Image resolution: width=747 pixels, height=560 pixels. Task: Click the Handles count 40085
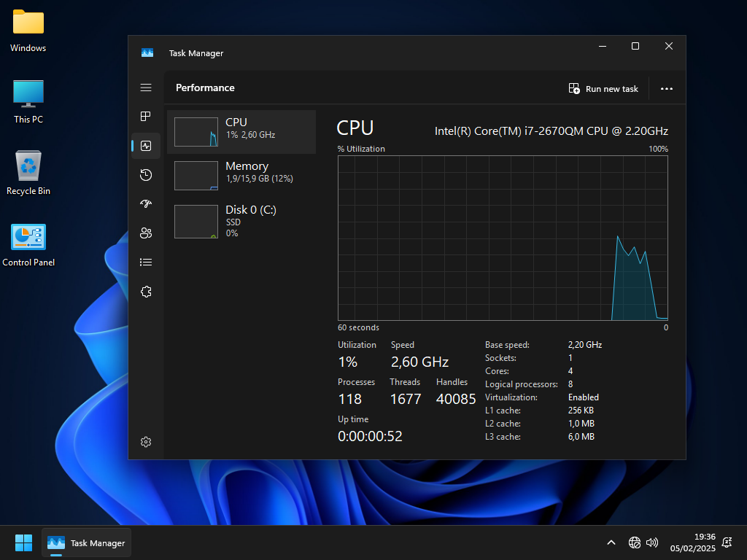tap(456, 399)
